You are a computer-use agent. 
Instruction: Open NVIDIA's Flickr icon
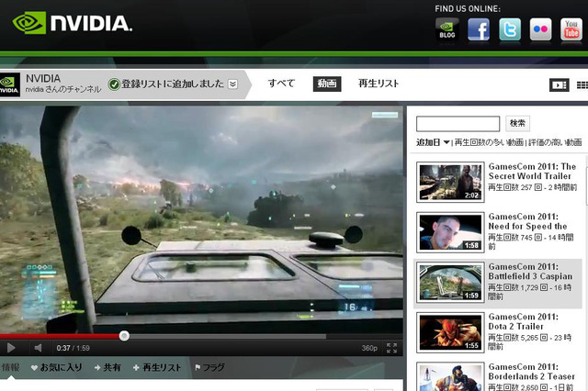click(540, 29)
